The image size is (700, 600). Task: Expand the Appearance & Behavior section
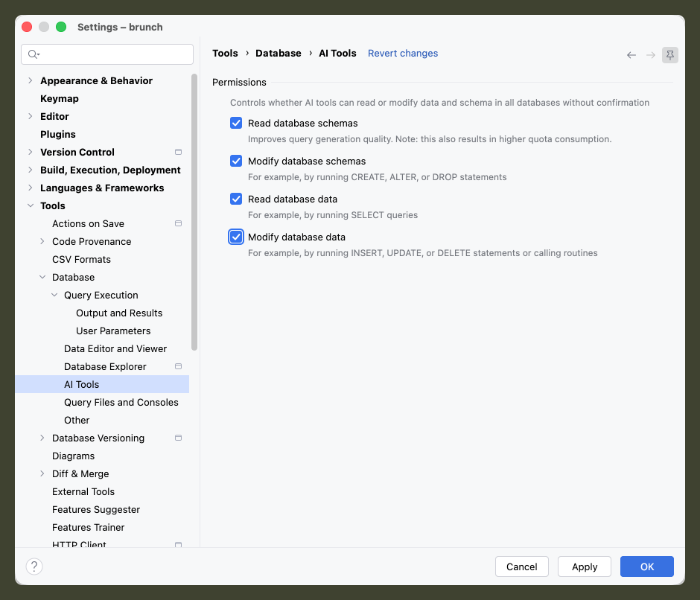(30, 80)
